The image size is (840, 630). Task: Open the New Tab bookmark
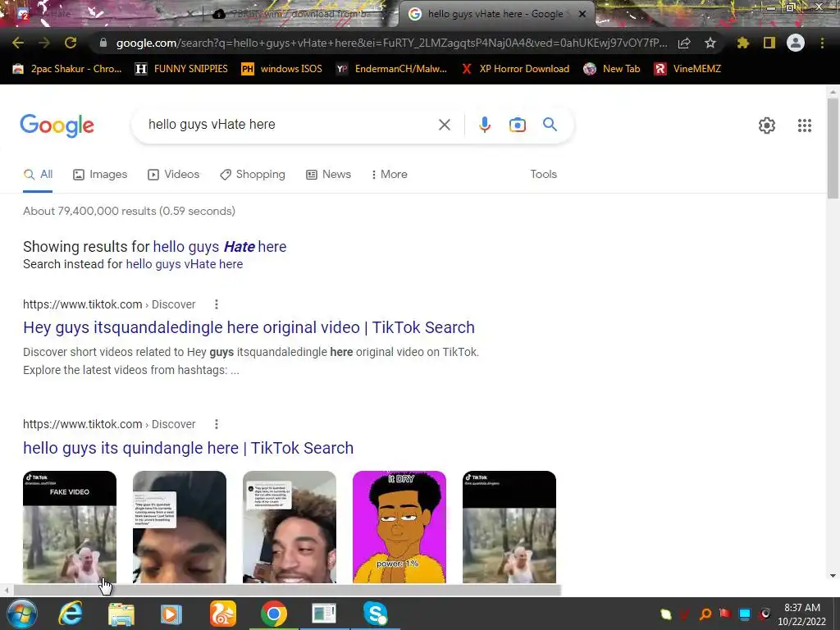[x=611, y=69]
